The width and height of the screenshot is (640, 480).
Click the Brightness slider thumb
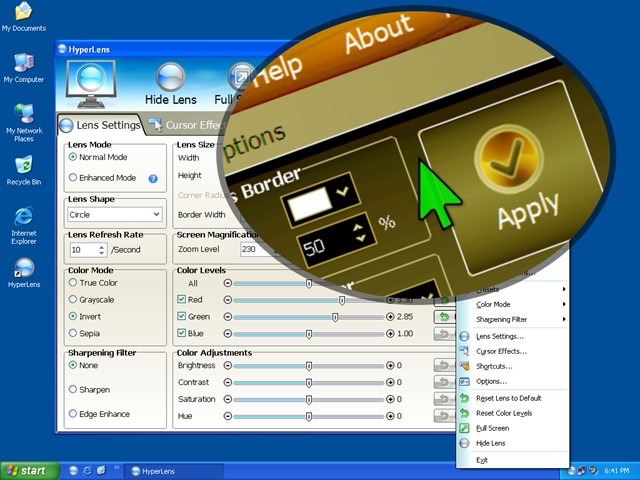click(309, 366)
